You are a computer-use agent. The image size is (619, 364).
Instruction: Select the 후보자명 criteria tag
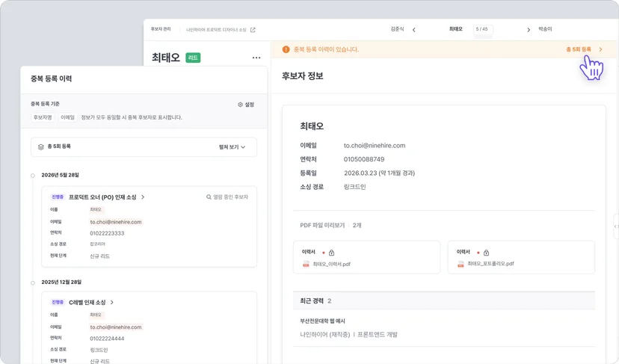pyautogui.click(x=43, y=117)
